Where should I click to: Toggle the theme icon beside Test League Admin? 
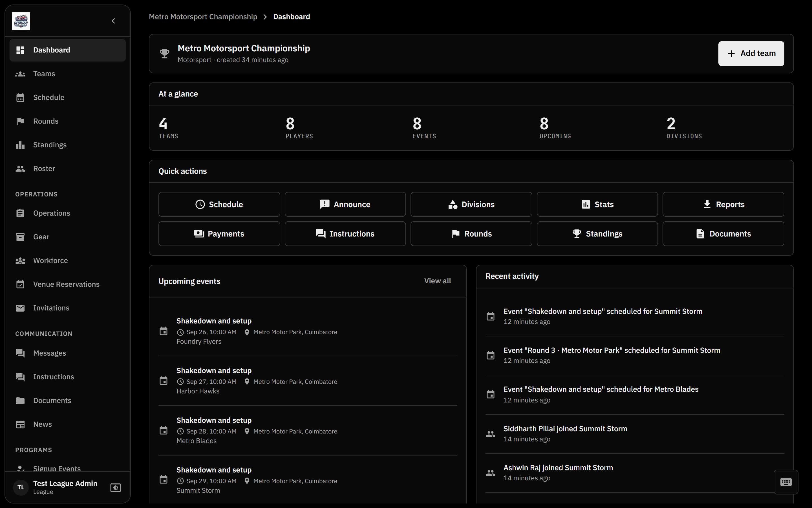(x=115, y=487)
